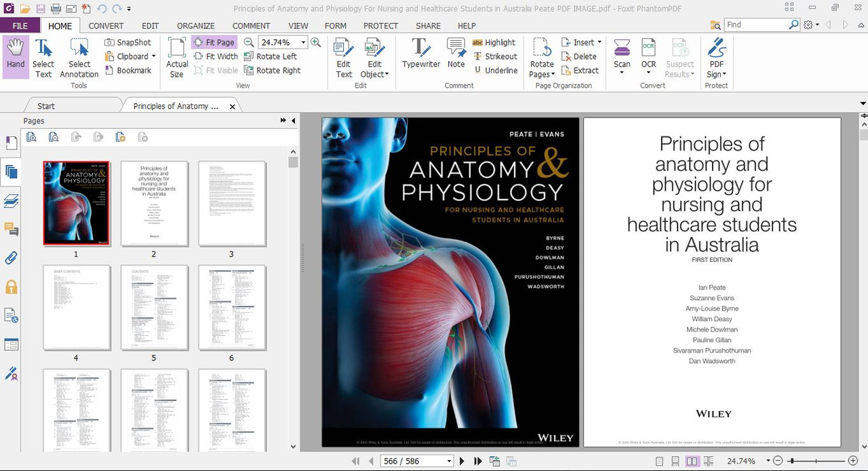Activate the Select Text tool
Image resolution: width=868 pixels, height=471 pixels.
[x=43, y=57]
